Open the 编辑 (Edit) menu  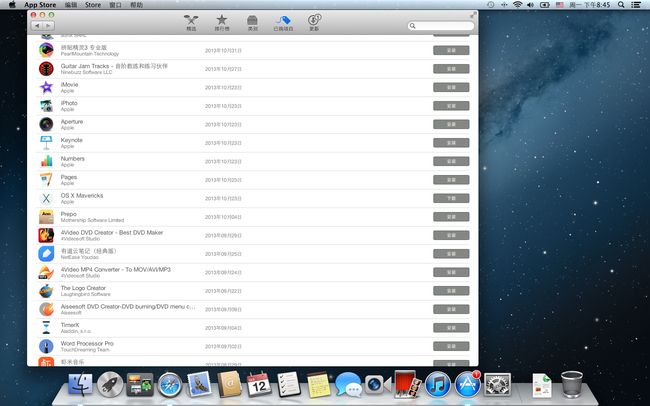(71, 5)
